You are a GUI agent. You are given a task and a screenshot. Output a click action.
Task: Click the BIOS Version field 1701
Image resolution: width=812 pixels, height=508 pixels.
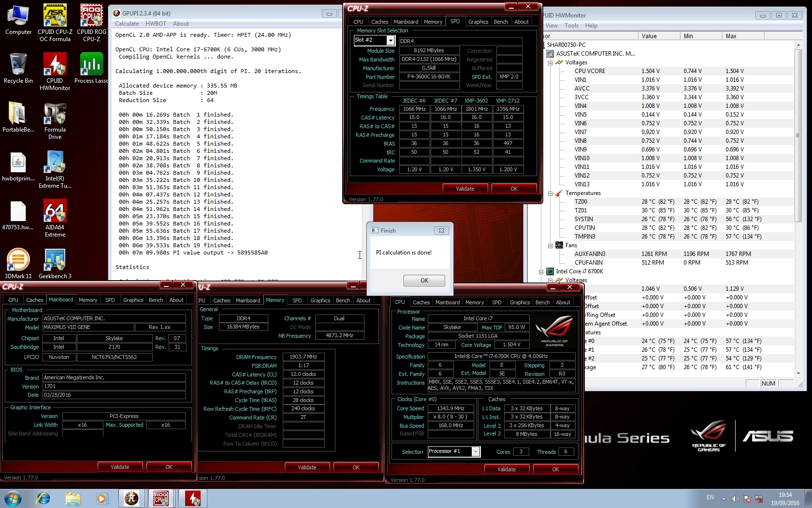point(114,387)
